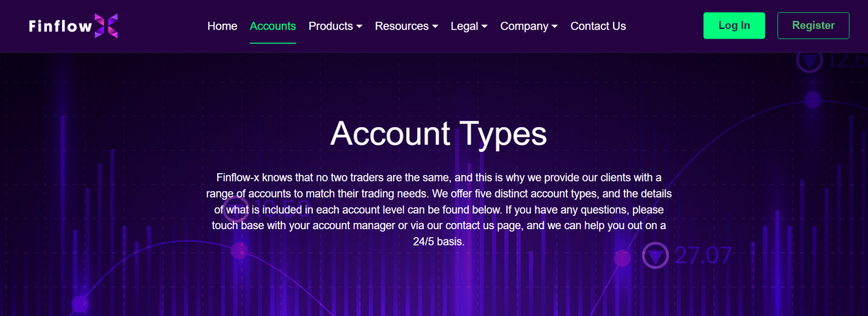
Task: Expand the Company menu
Action: pos(524,26)
